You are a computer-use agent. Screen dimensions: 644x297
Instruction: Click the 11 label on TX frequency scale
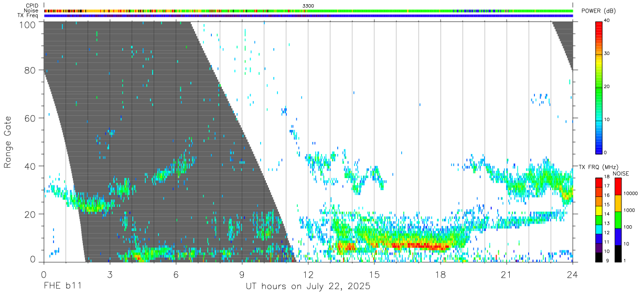607,242
